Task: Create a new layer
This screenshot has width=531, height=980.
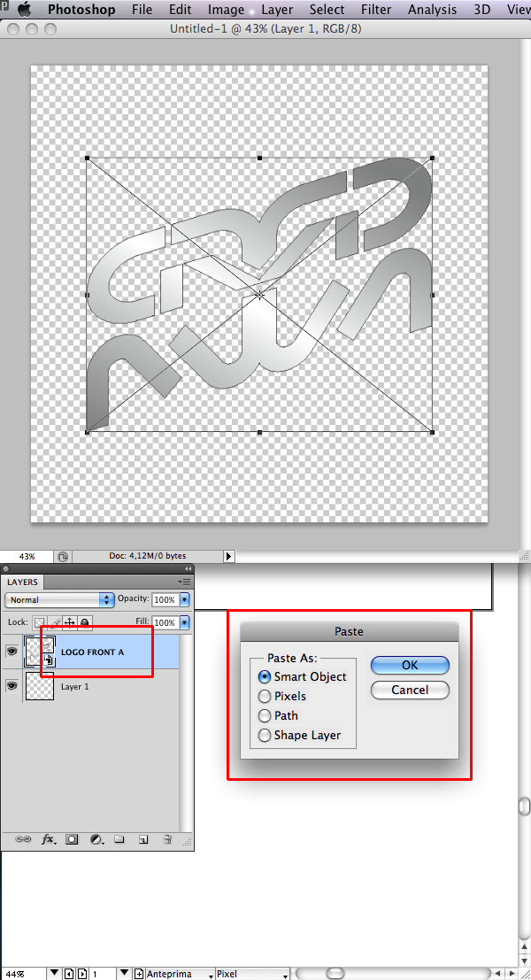Action: [x=143, y=839]
